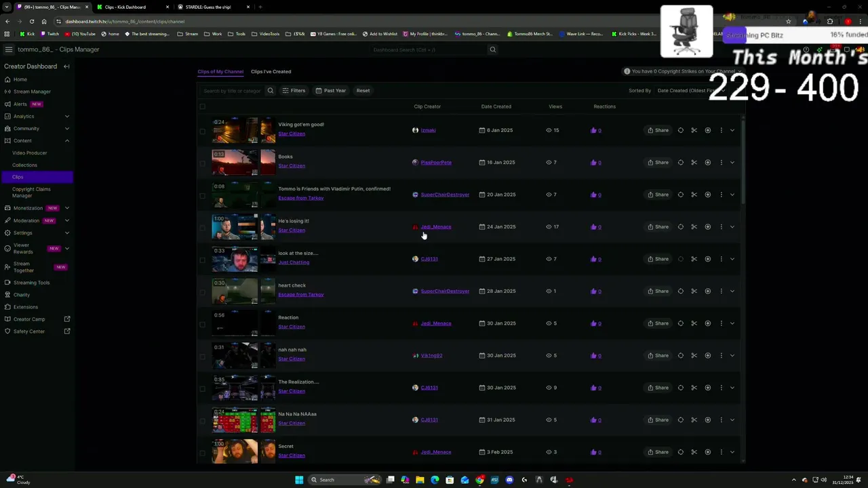Focus the Search by title or category field
This screenshot has height=488, width=868.
(x=232, y=91)
